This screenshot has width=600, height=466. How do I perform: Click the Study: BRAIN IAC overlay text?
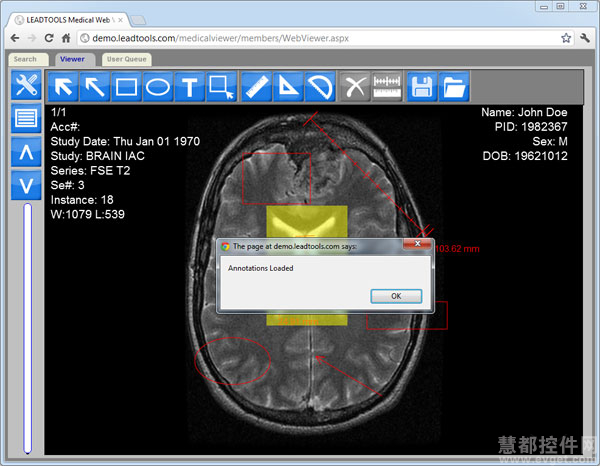point(98,156)
